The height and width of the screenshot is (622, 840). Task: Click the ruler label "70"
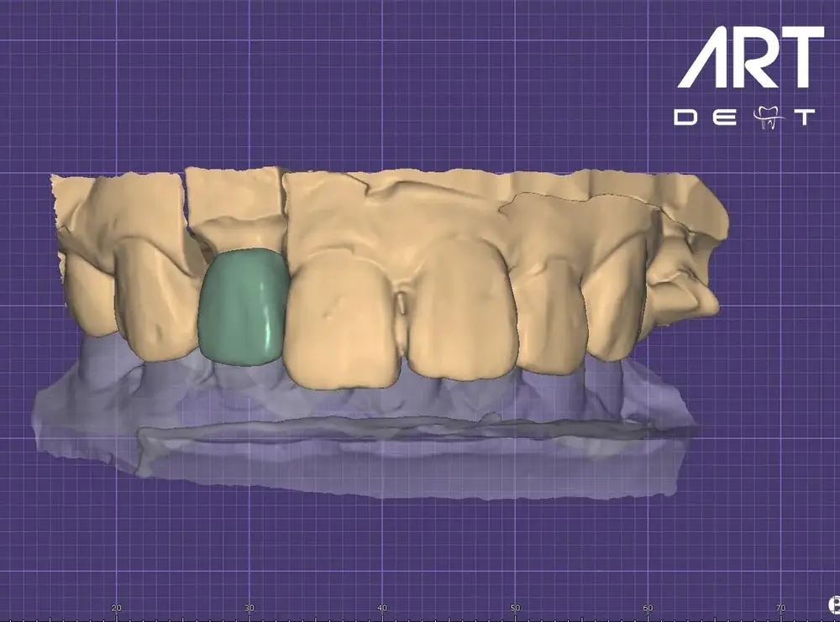[780, 608]
